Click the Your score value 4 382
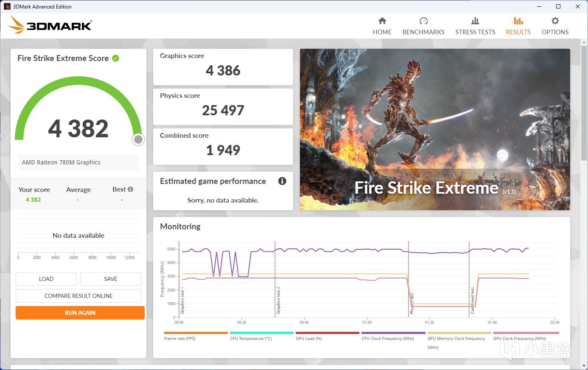The image size is (588, 370). pos(33,200)
